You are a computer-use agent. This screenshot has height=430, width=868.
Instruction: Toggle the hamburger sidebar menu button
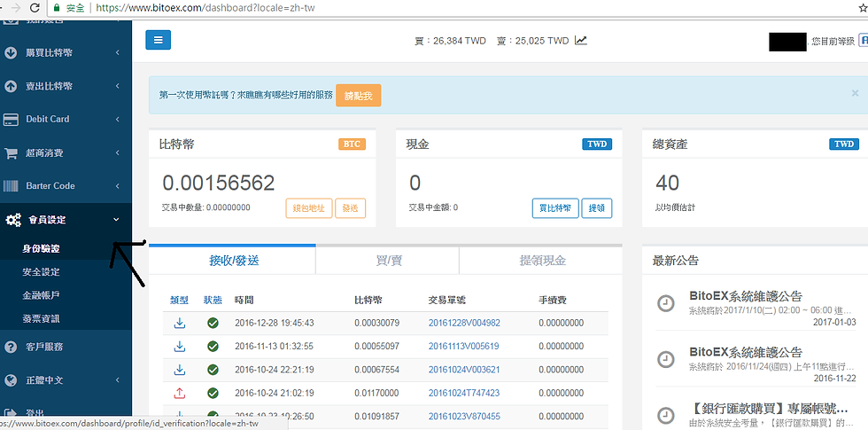[158, 40]
